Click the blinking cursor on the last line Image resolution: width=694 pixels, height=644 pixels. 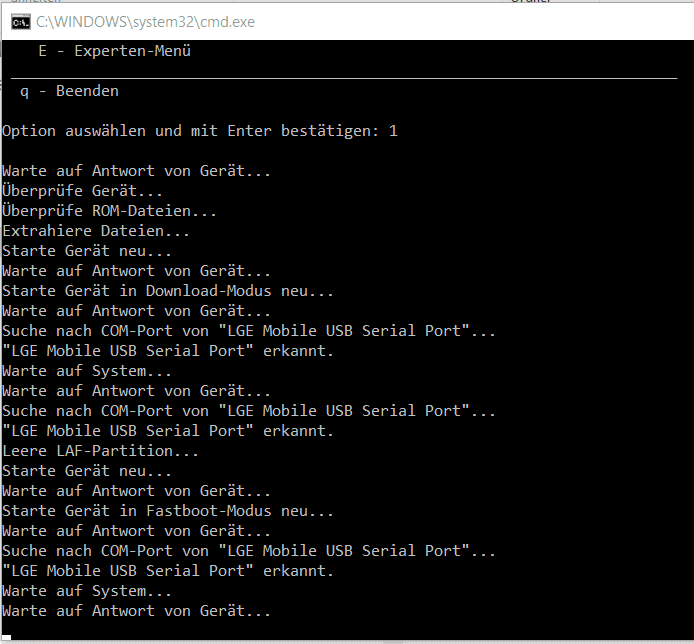point(6,638)
